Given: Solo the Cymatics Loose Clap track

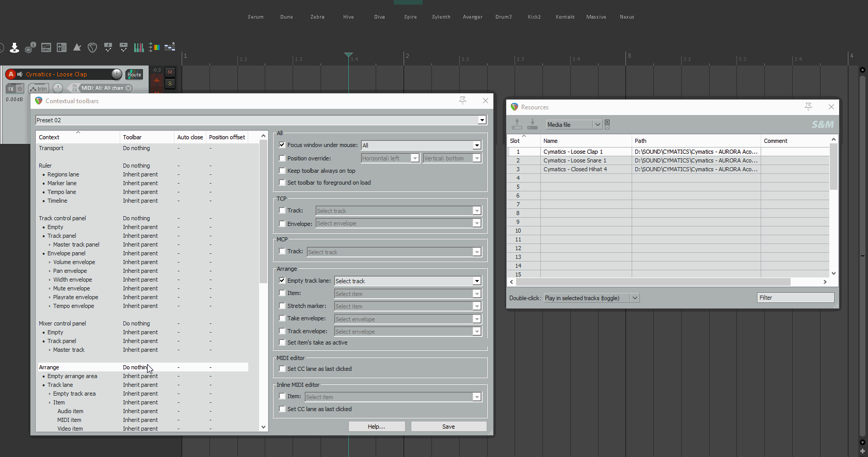Looking at the screenshot, I should coord(170,84).
